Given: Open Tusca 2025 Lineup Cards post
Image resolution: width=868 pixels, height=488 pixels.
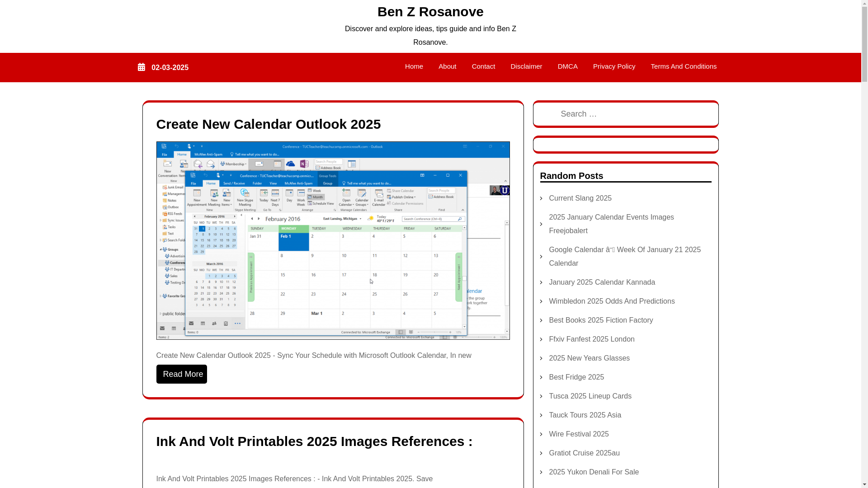Looking at the screenshot, I should [x=590, y=396].
